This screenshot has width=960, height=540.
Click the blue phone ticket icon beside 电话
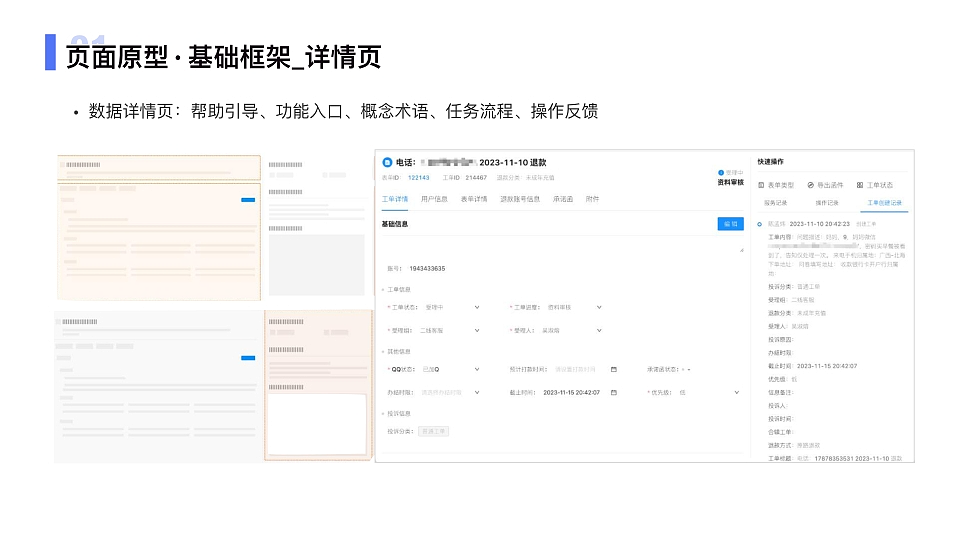(x=387, y=162)
